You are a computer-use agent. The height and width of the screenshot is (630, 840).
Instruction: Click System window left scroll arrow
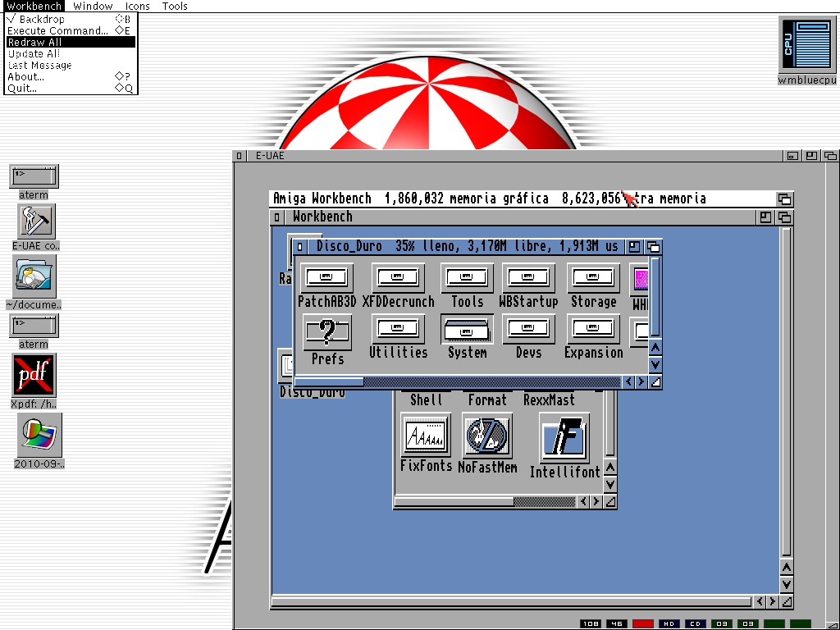[583, 502]
